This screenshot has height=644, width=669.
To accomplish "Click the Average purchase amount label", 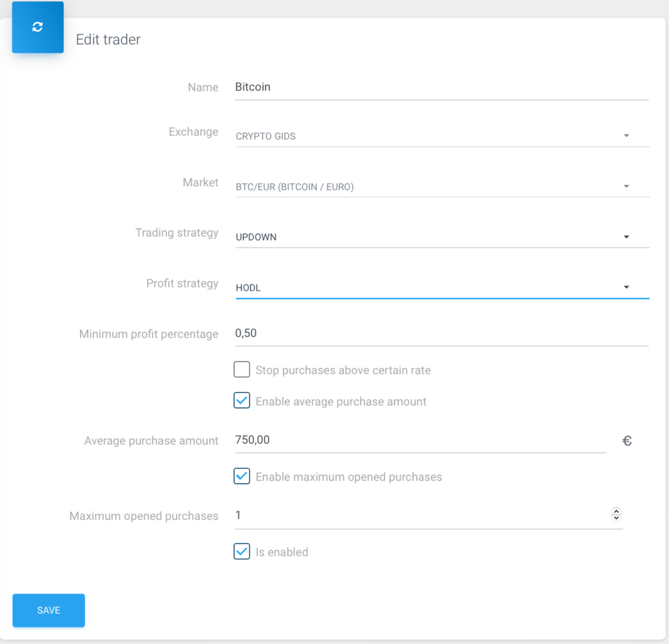I will tap(151, 441).
